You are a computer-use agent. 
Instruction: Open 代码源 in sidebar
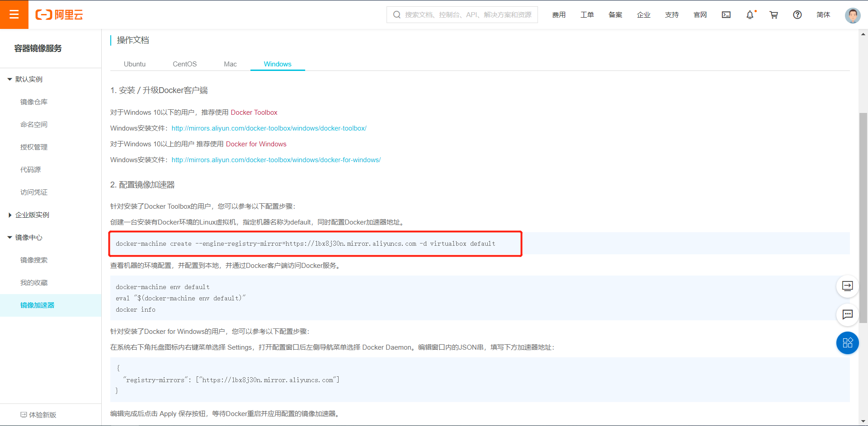tap(30, 170)
